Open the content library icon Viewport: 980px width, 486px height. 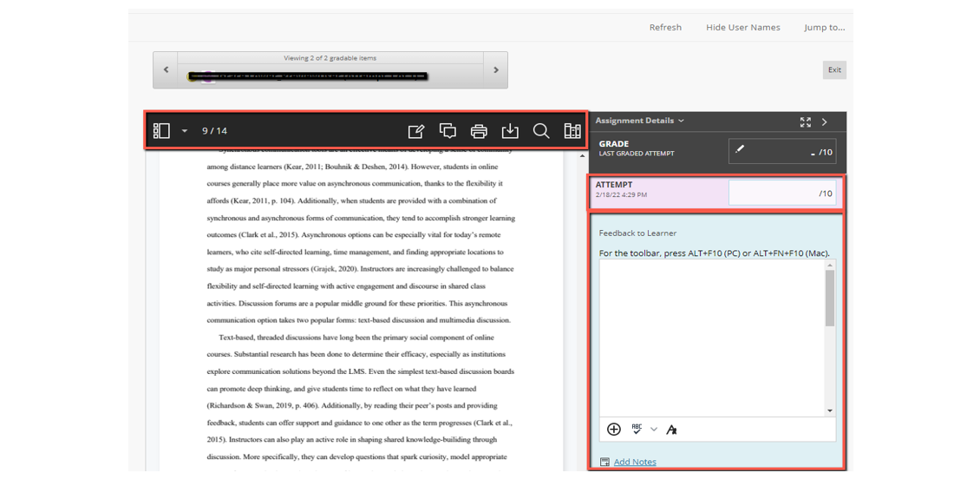point(572,131)
